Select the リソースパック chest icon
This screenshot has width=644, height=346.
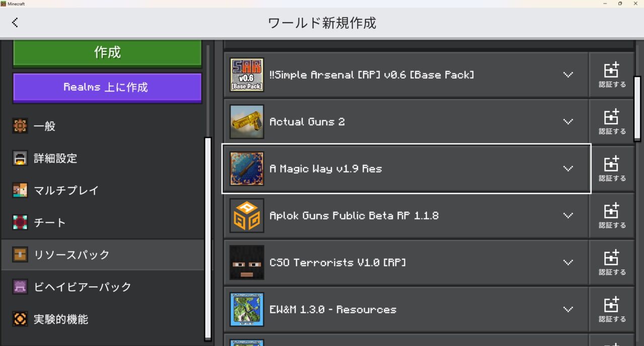click(x=20, y=254)
